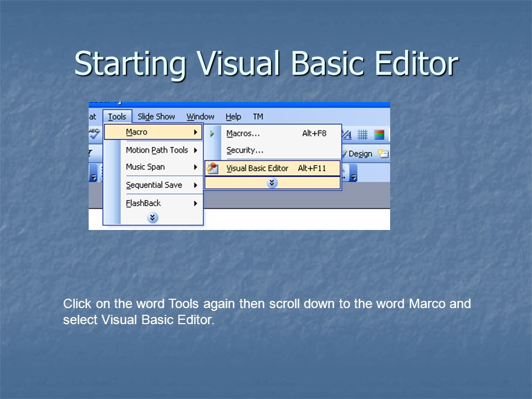Select Visual Basic Editor Alt+F11

click(x=273, y=168)
